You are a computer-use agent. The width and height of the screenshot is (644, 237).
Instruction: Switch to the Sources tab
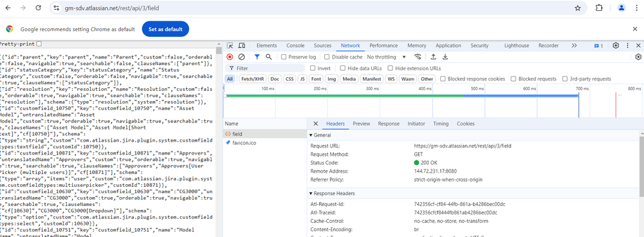[x=322, y=46]
